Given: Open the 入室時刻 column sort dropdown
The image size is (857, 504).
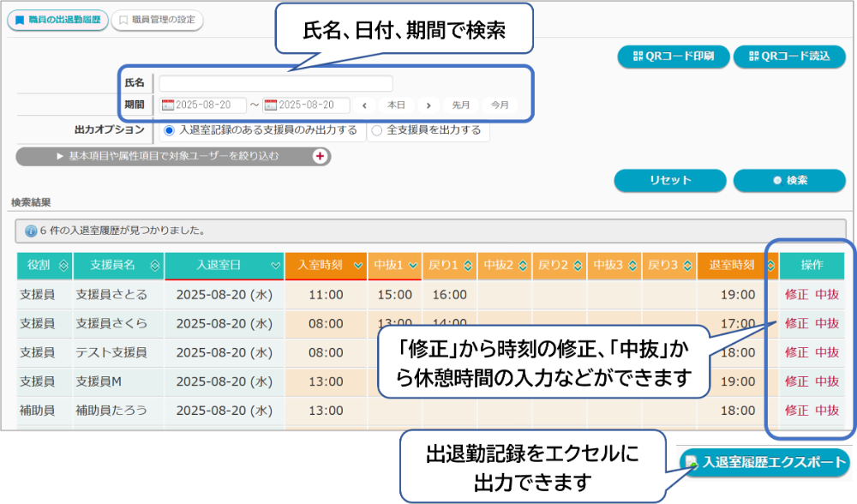Looking at the screenshot, I should coord(357,267).
